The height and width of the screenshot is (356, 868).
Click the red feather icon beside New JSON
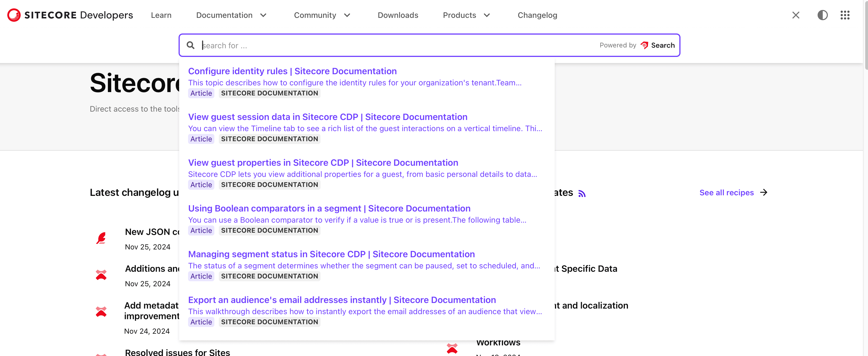(x=101, y=238)
